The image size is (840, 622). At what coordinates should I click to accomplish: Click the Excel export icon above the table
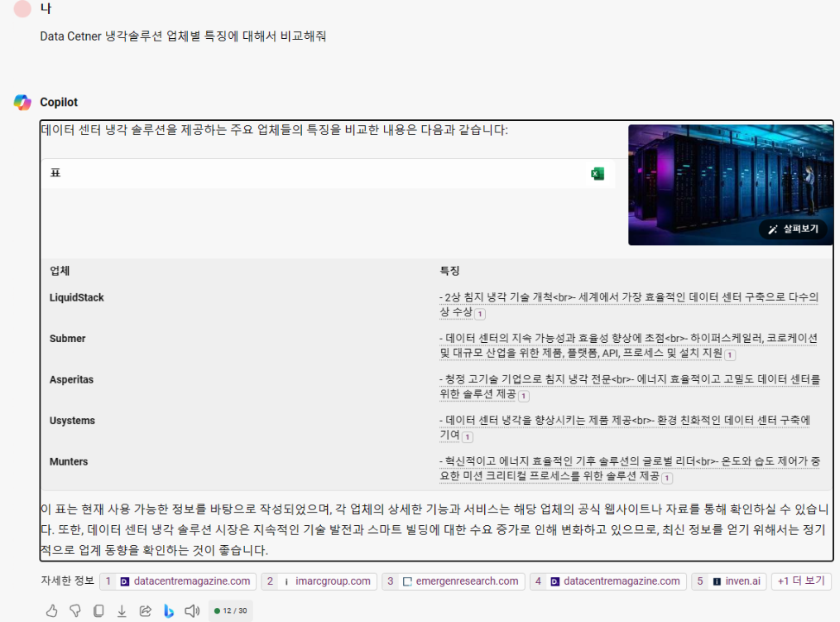[x=596, y=173]
